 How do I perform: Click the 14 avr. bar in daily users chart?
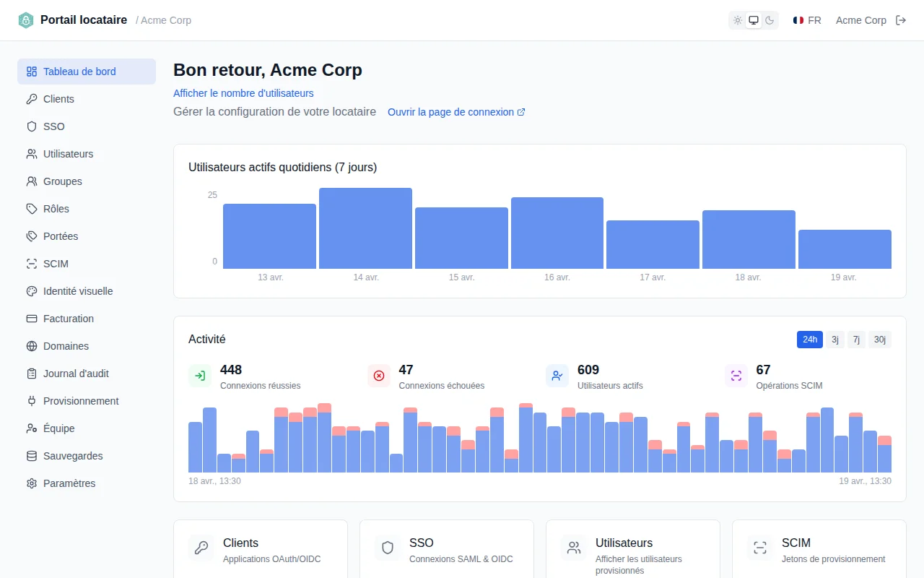click(365, 228)
